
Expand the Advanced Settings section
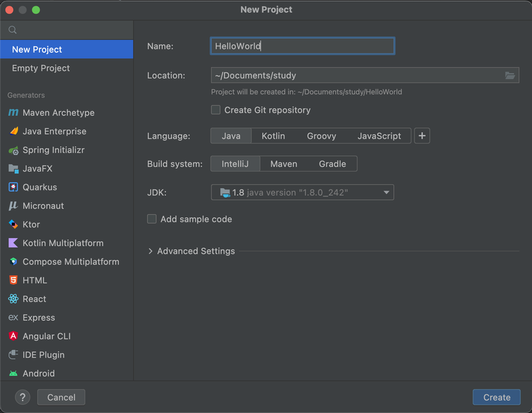151,251
